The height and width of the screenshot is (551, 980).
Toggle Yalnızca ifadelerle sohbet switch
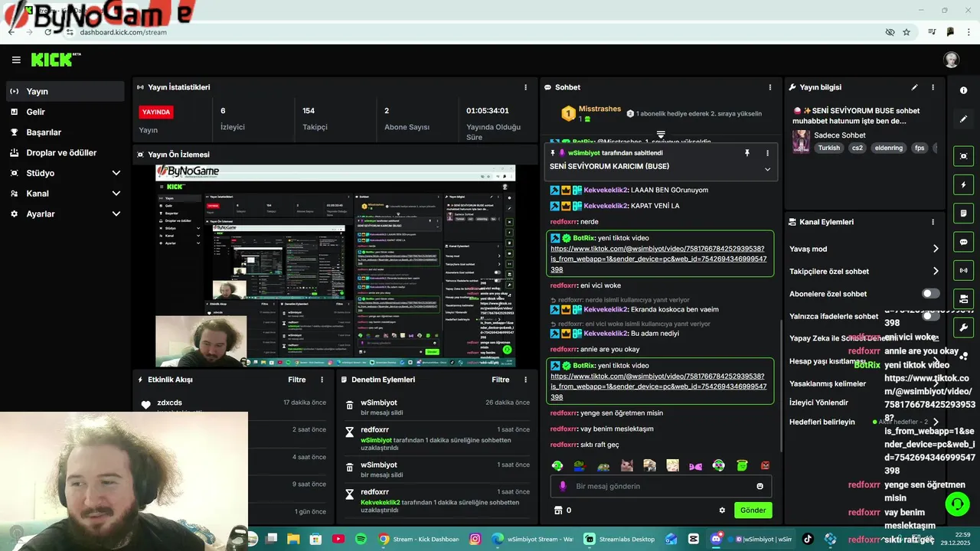(x=930, y=316)
